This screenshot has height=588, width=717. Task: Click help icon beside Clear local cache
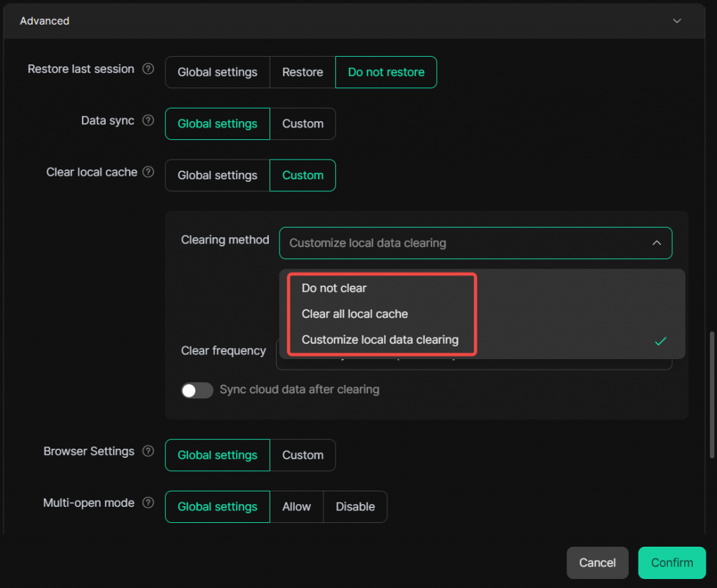click(x=148, y=172)
